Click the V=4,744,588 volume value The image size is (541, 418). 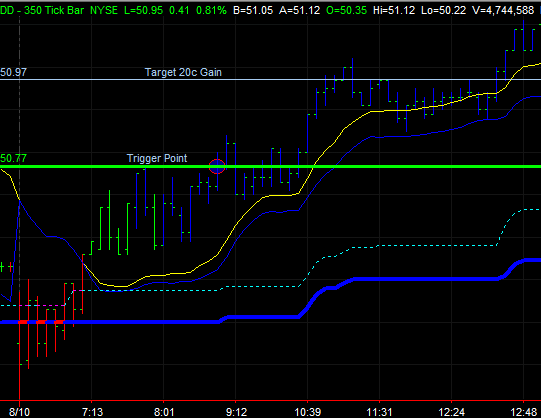click(x=503, y=10)
